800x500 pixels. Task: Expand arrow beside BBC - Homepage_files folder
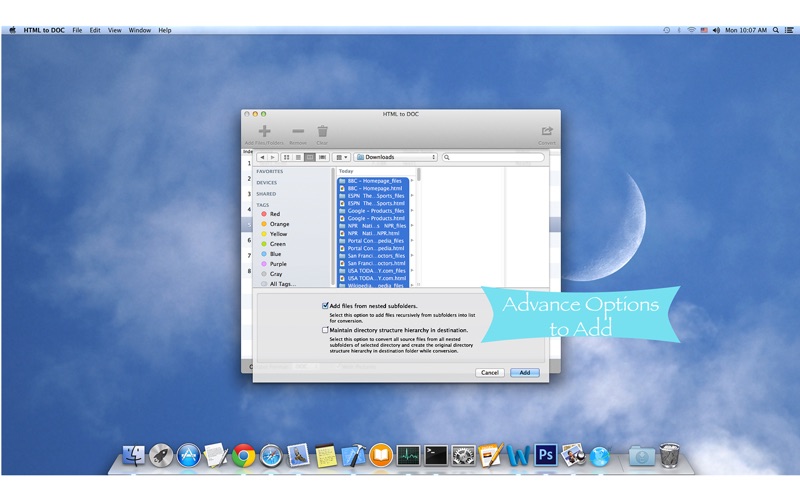412,181
